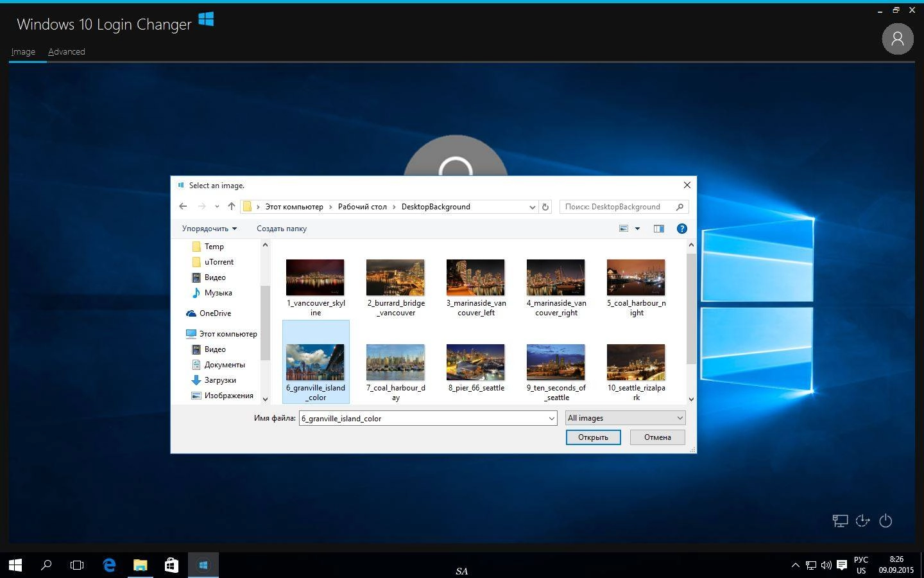Click the volume icon in the system tray
This screenshot has width=924, height=578.
pos(826,565)
